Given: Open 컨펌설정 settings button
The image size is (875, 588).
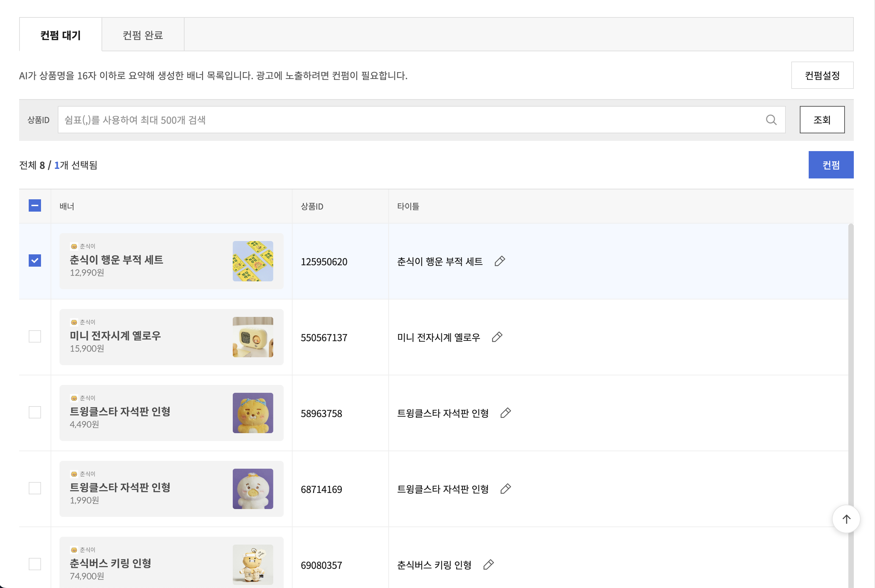Looking at the screenshot, I should pyautogui.click(x=822, y=75).
